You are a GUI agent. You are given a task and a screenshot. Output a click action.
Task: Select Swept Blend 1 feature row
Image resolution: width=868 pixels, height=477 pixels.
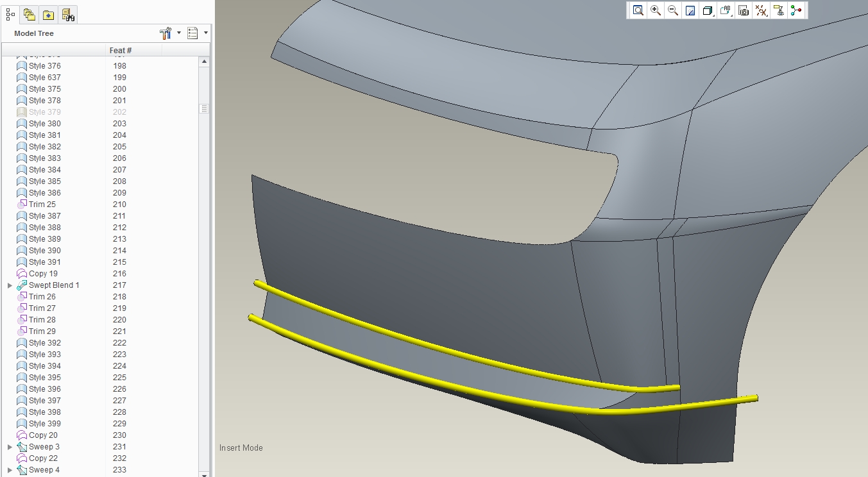(x=54, y=285)
